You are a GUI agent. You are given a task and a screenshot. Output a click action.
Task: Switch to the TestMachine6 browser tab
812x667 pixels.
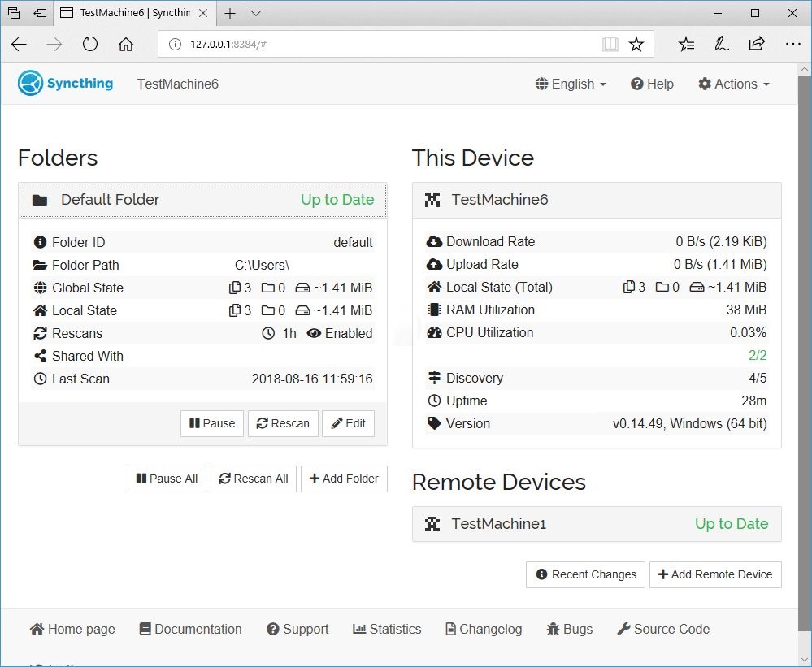pos(130,13)
